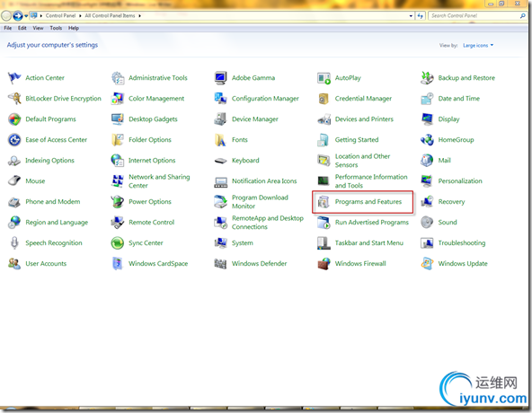The image size is (532, 413).
Task: Click the Programs and Features icon
Action: pos(324,202)
